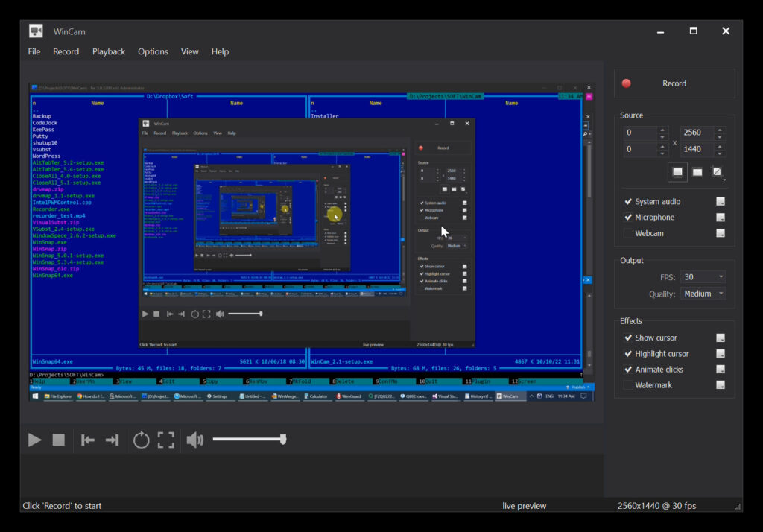Open Webcam settings button
This screenshot has width=763, height=532.
[721, 233]
